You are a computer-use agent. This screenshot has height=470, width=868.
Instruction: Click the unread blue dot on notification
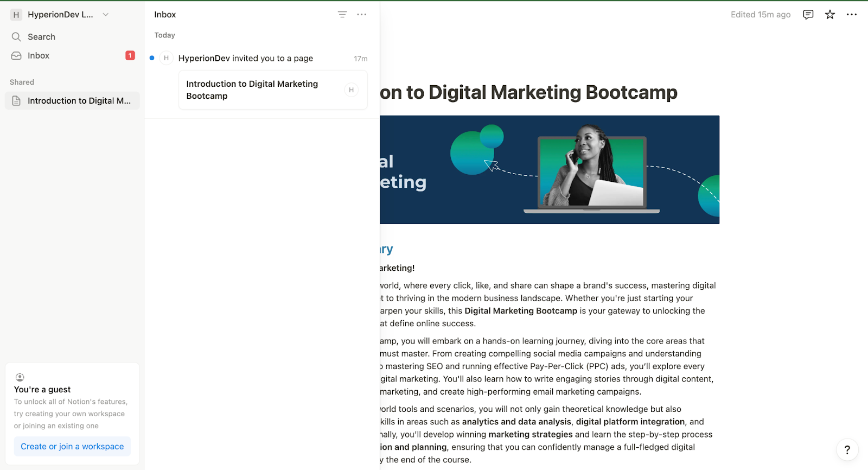(152, 58)
